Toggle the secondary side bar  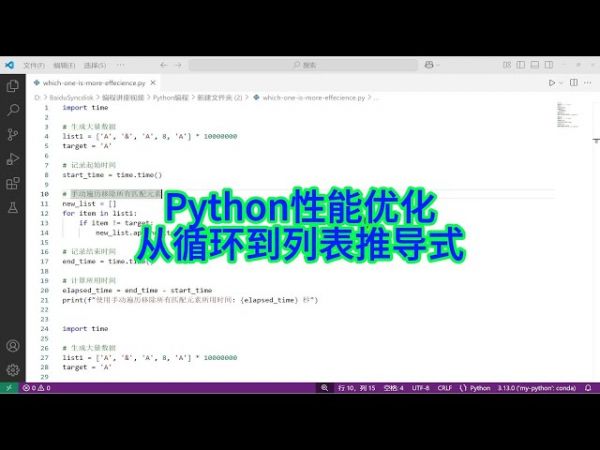[x=549, y=65]
